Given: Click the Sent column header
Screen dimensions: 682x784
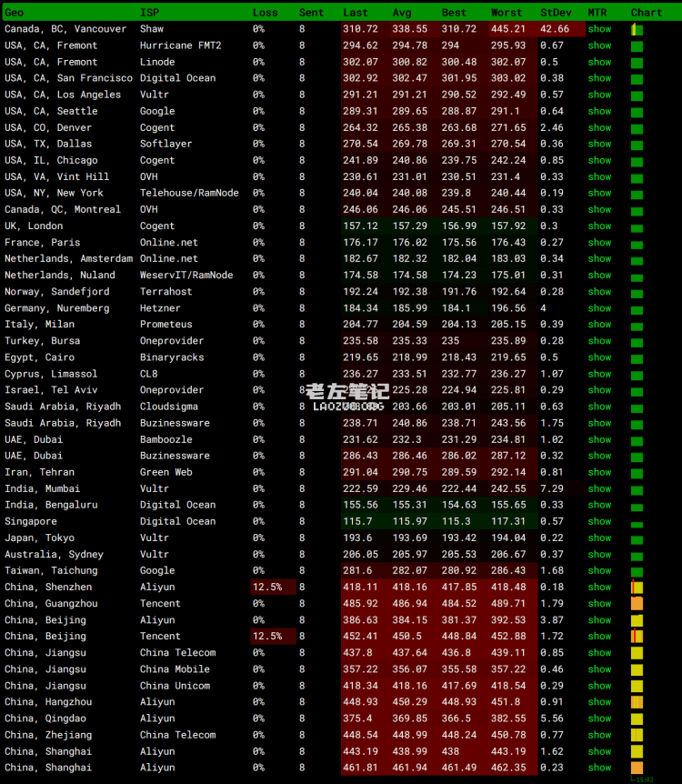Looking at the screenshot, I should pyautogui.click(x=311, y=13).
